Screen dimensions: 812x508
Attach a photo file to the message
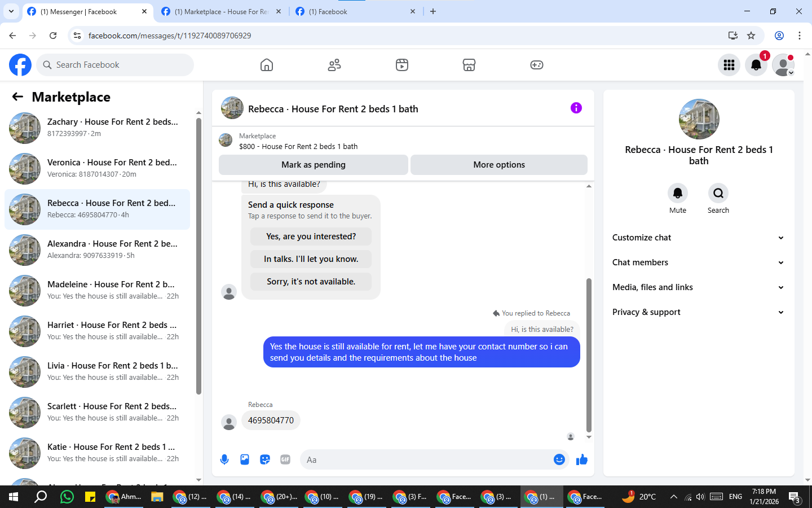click(x=245, y=459)
